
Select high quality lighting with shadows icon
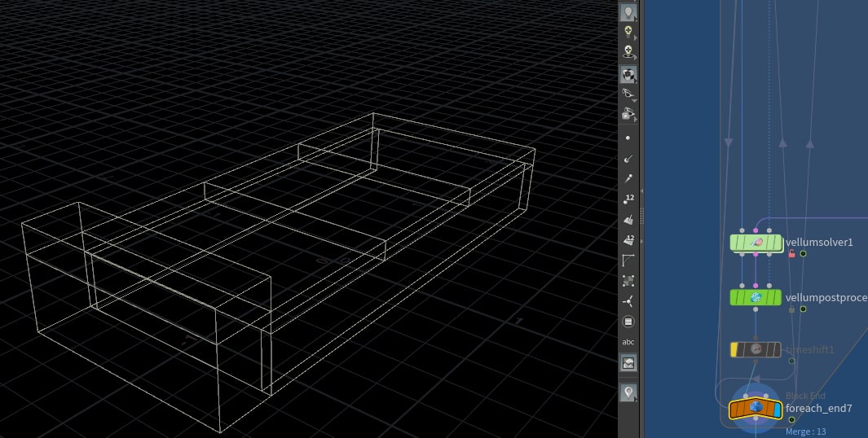click(x=628, y=52)
